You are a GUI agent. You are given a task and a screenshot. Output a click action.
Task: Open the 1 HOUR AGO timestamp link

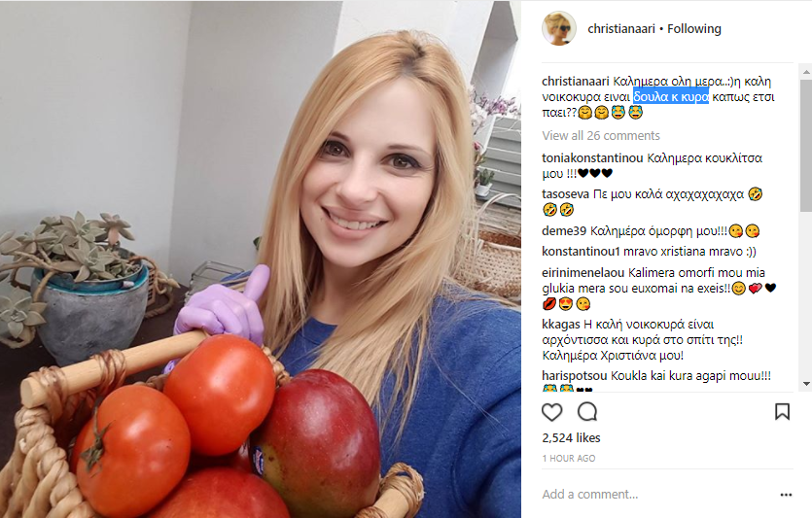coord(569,459)
